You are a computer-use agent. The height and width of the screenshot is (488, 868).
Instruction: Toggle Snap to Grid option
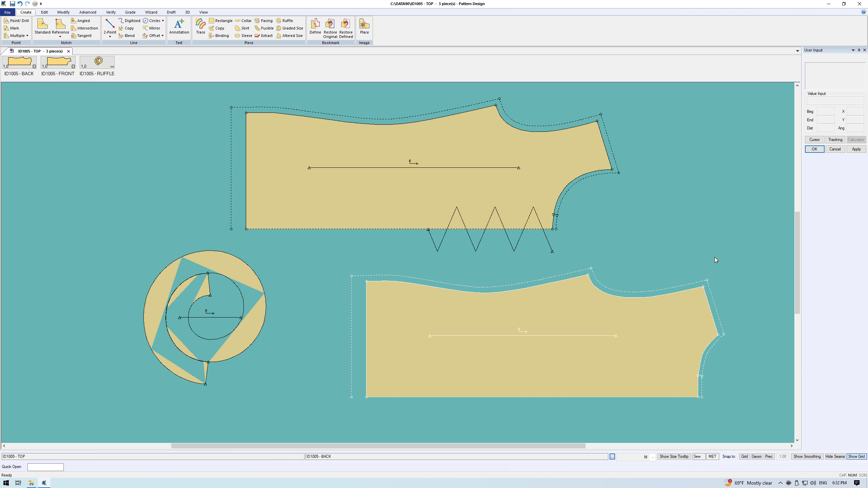click(744, 456)
